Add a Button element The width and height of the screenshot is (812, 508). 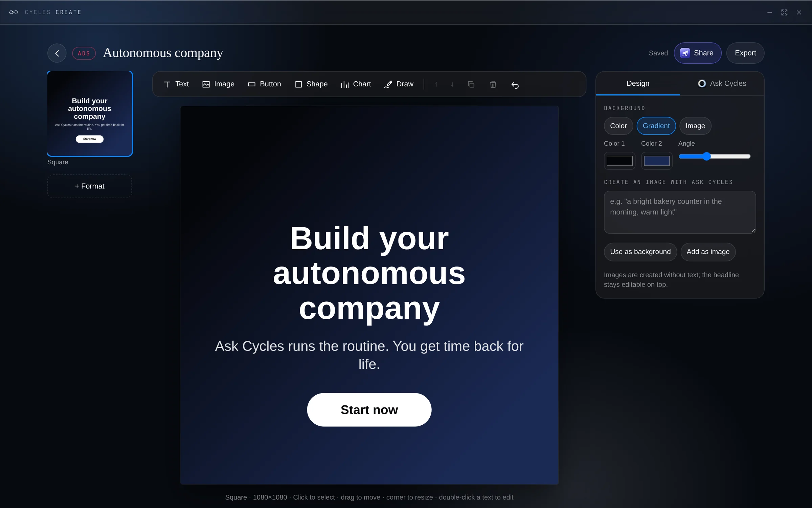(264, 84)
